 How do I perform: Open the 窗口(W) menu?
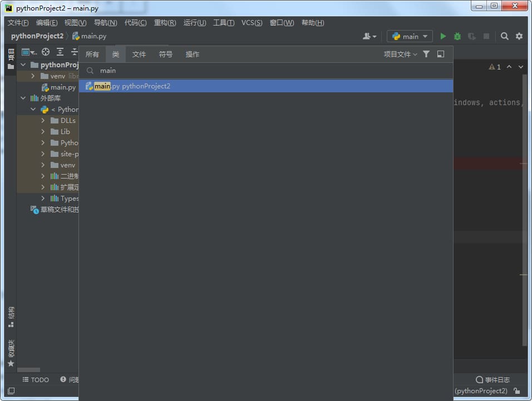click(282, 23)
